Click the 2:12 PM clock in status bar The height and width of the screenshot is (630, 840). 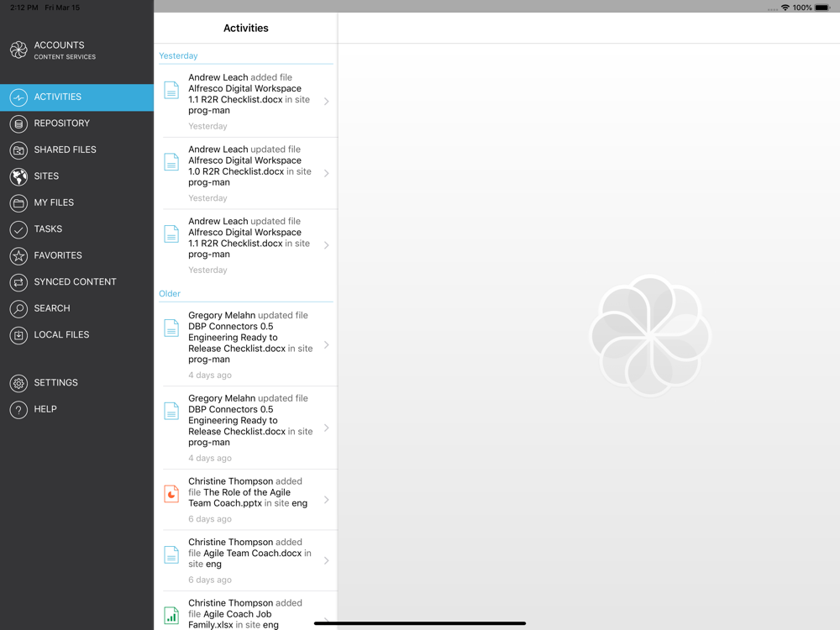(24, 8)
